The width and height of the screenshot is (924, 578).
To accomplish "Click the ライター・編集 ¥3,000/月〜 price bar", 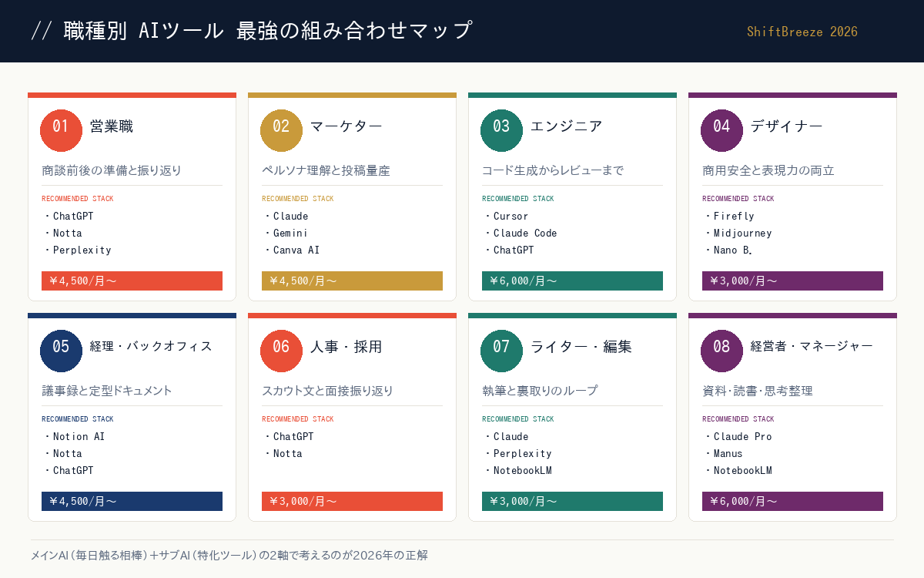I will click(572, 501).
